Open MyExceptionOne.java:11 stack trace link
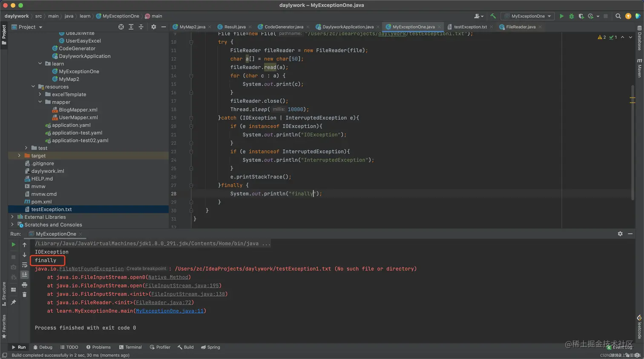Viewport: 644px width, 359px height. (170, 311)
